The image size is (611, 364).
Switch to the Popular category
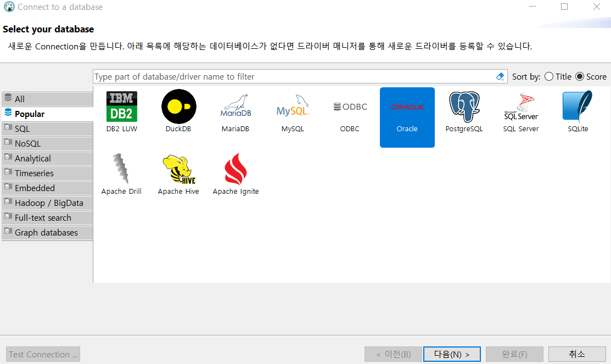pos(47,114)
